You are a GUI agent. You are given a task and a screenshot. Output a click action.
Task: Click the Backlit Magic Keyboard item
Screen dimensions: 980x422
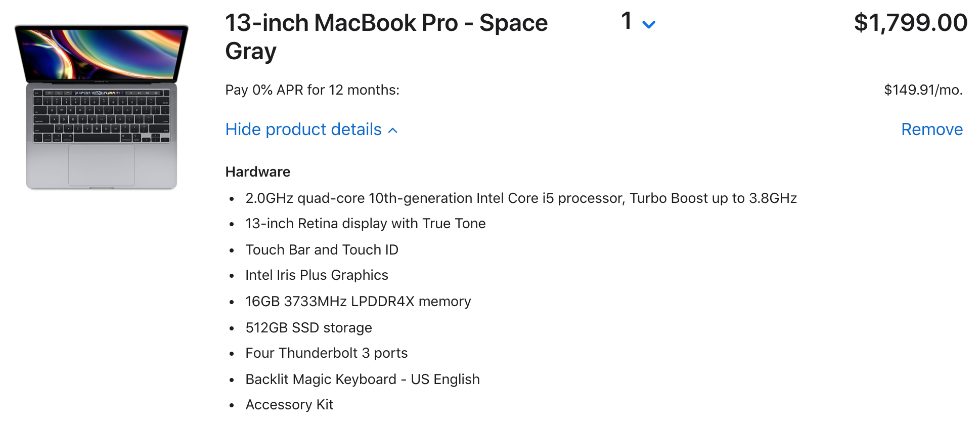tap(362, 379)
